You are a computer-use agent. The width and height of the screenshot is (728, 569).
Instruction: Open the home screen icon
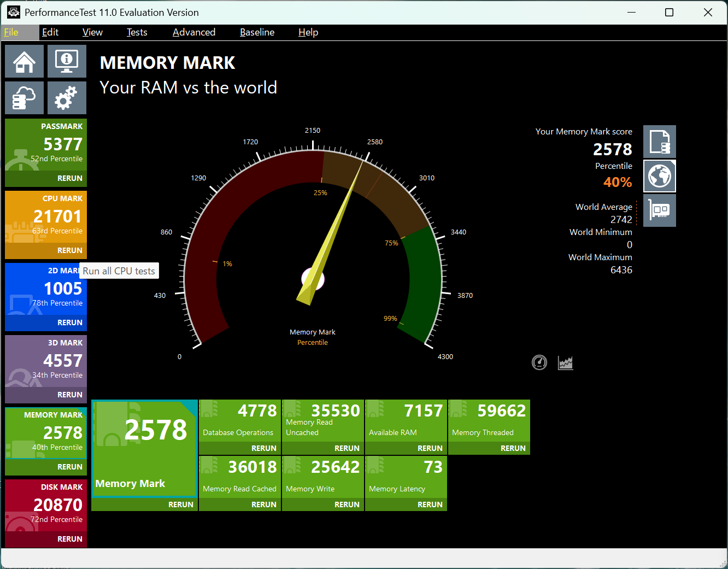pyautogui.click(x=24, y=61)
